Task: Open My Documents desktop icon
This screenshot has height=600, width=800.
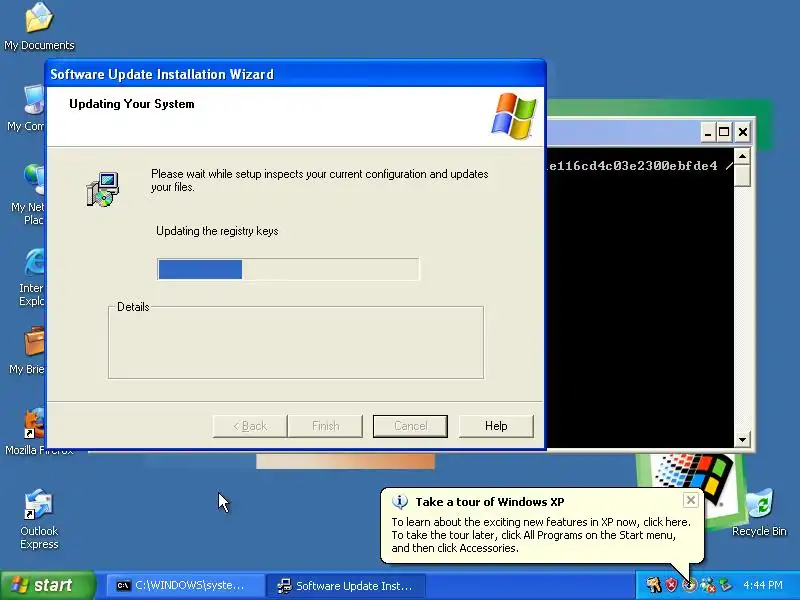Action: 39,26
